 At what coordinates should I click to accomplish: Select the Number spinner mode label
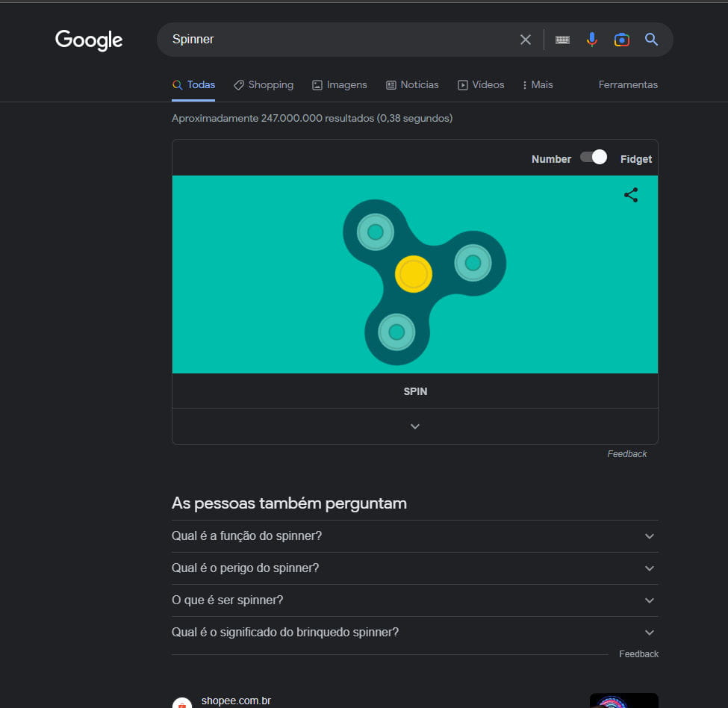[551, 159]
